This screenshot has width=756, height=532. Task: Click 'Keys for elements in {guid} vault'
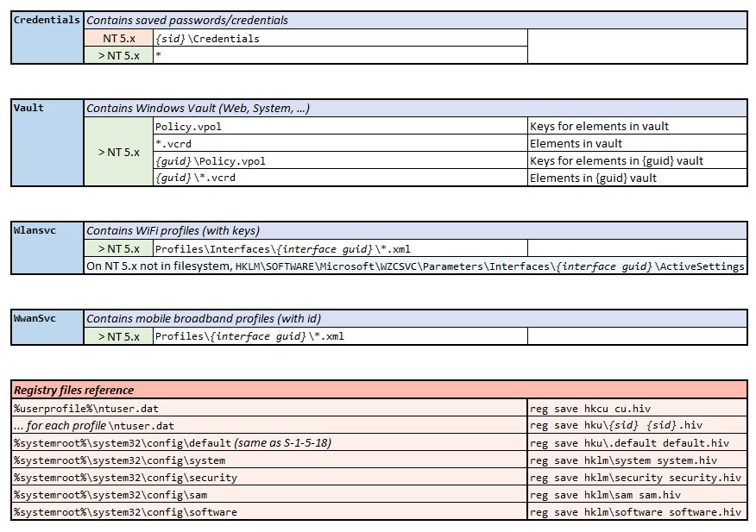(x=616, y=160)
